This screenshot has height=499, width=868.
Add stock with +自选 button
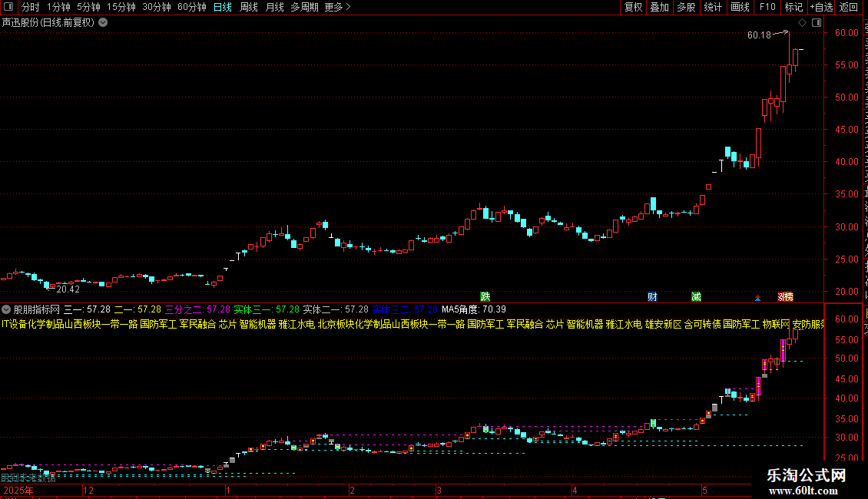(x=821, y=7)
